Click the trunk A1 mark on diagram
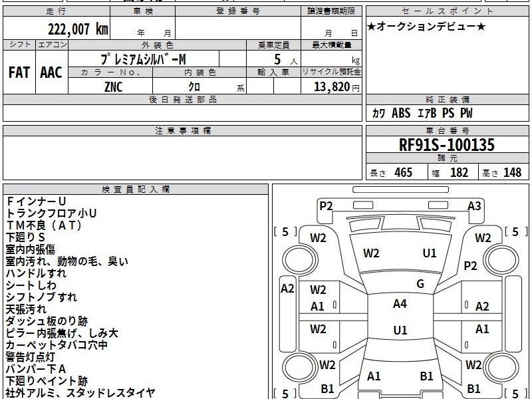The width and height of the screenshot is (532, 399). point(374,376)
